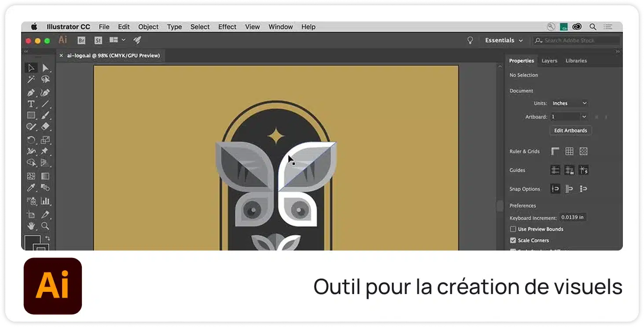The image size is (644, 327).
Task: Switch to the Layers tab
Action: [x=549, y=61]
